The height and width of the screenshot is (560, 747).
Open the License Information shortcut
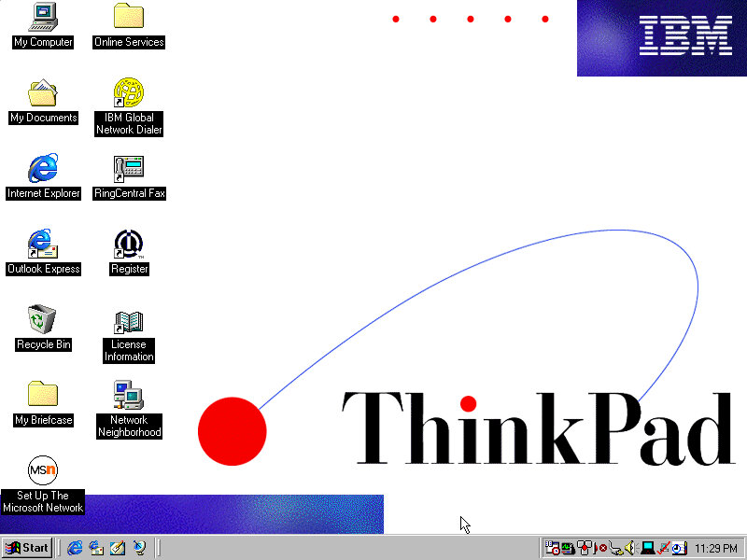[x=129, y=323]
